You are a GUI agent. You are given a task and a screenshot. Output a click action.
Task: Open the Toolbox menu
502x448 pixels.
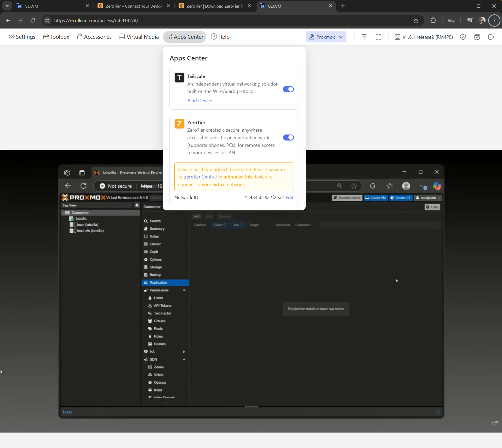(x=56, y=37)
